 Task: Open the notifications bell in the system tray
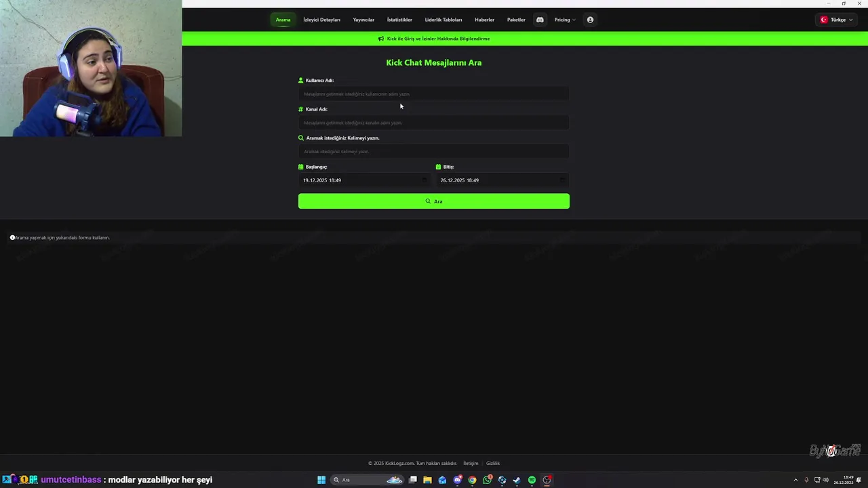tap(859, 480)
